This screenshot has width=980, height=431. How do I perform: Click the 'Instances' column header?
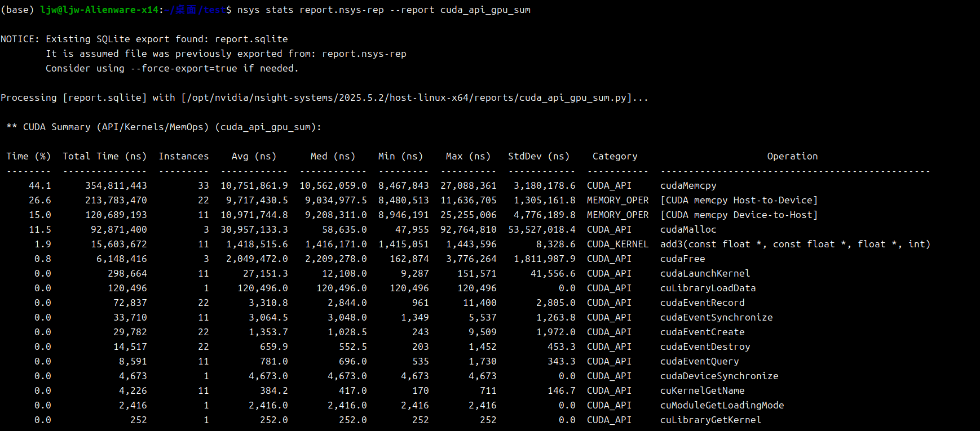183,156
